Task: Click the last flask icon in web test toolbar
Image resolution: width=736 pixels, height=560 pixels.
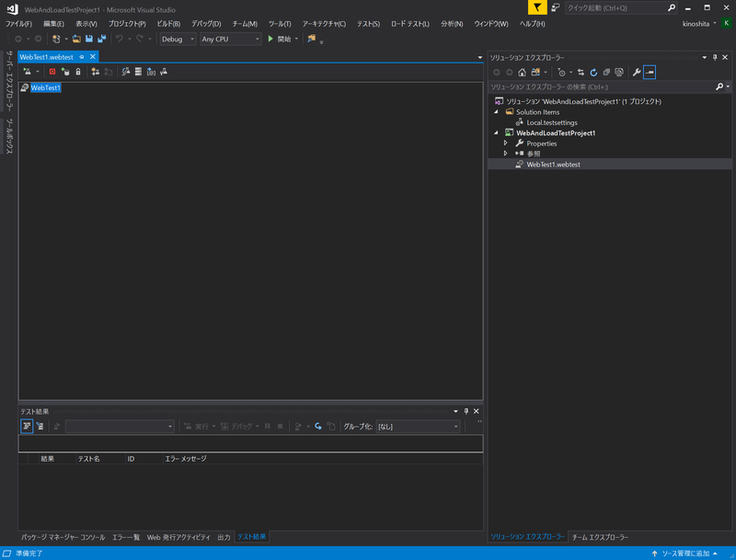Action: (164, 72)
